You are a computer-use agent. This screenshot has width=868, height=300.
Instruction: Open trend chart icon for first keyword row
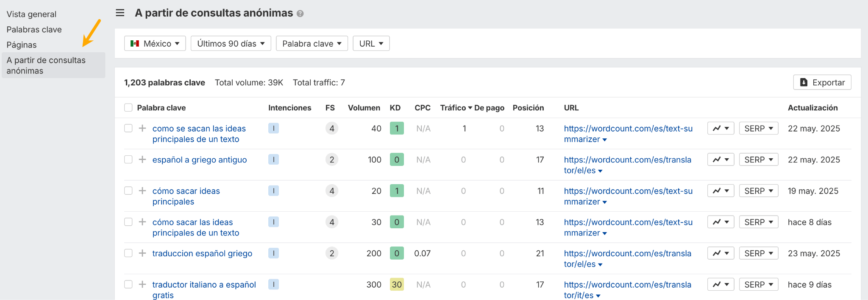[720, 129]
